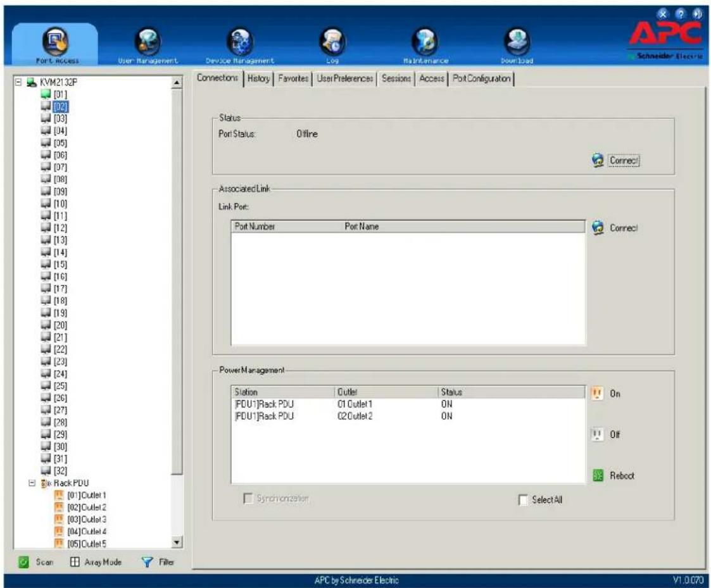Collapse the Rack PDU tree node

coord(32,484)
